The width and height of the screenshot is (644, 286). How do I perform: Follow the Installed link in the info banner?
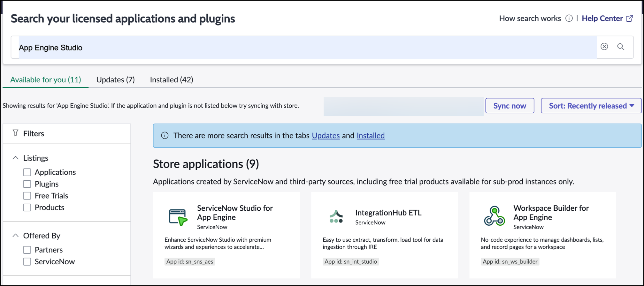click(370, 136)
